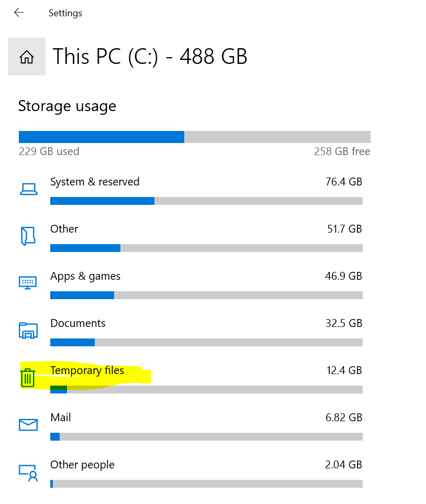
Task: Click the Apps & games keyboard icon
Action: pyautogui.click(x=28, y=283)
